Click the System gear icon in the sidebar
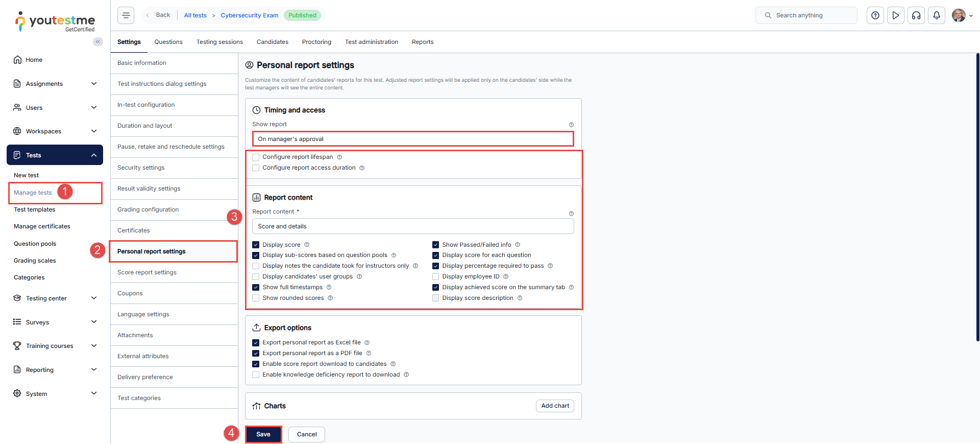This screenshot has height=444, width=980. point(17,393)
